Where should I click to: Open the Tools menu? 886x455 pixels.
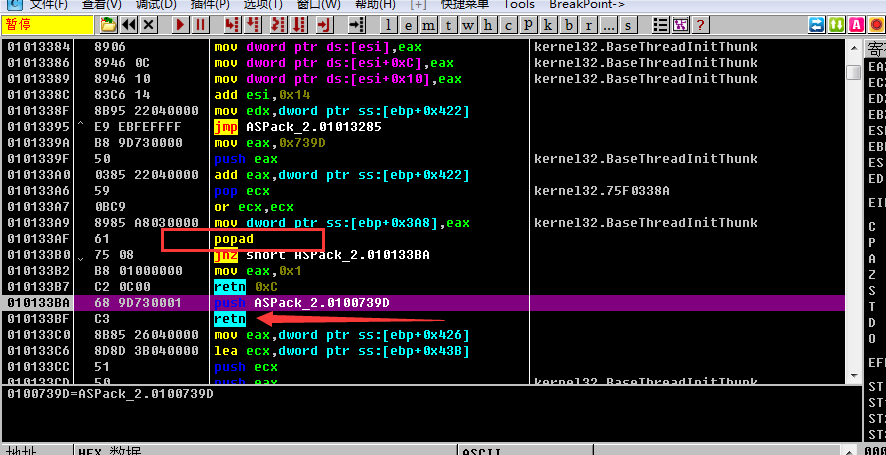[x=519, y=4]
